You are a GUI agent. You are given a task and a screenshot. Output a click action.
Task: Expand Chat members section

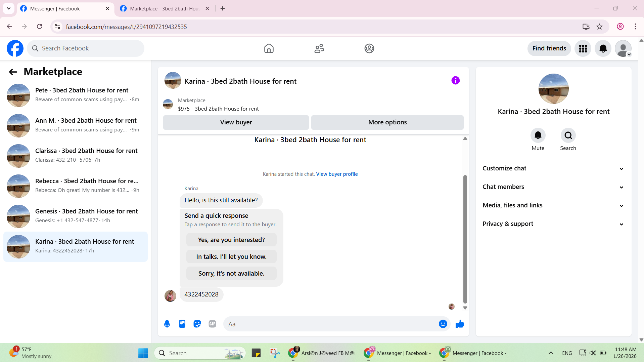pyautogui.click(x=553, y=187)
